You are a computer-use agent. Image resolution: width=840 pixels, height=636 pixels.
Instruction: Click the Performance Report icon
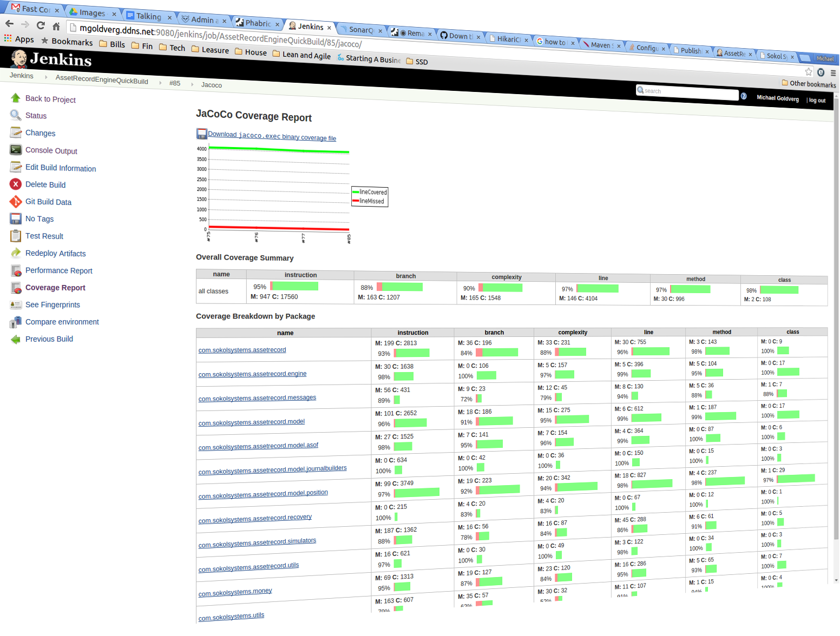[x=16, y=270]
